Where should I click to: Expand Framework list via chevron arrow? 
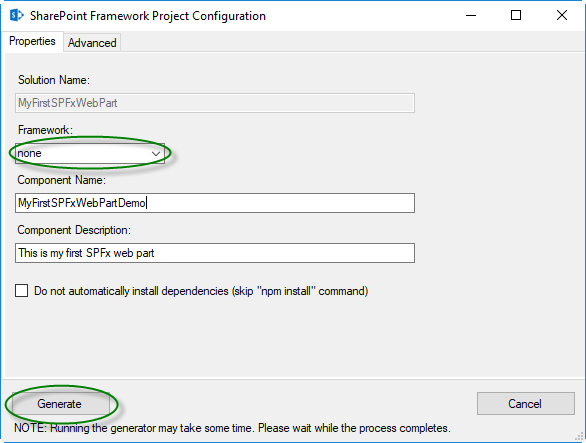[156, 154]
